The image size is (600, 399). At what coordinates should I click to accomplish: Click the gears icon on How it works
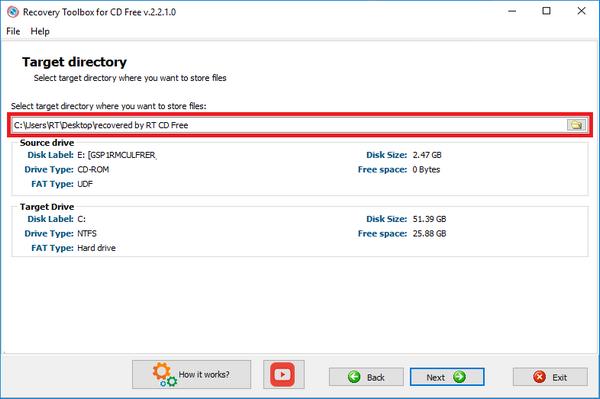[165, 375]
